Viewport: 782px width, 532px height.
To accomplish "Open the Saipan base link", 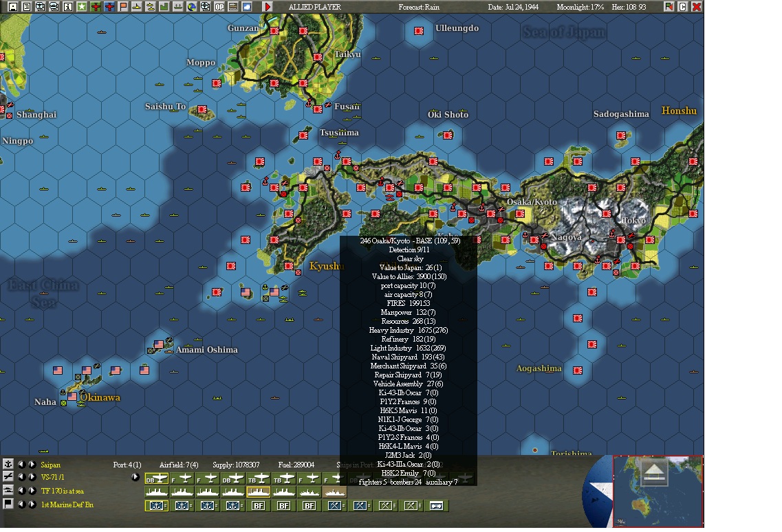I will tap(50, 465).
